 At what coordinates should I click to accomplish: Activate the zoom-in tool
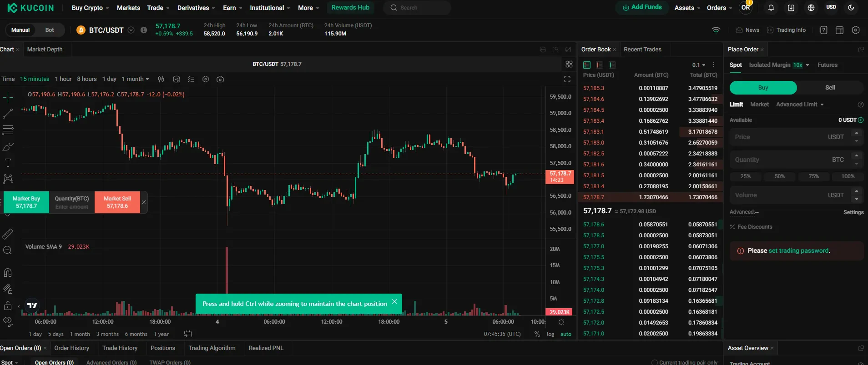(x=8, y=250)
